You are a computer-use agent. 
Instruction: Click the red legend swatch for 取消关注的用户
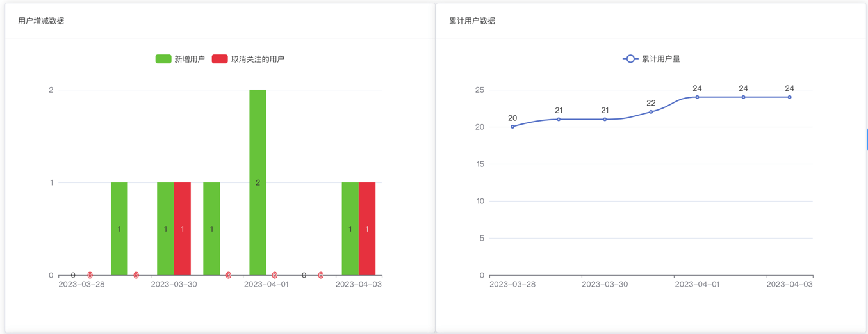[220, 59]
